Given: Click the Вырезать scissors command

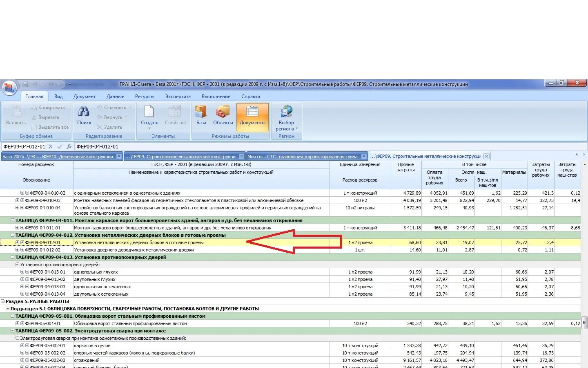Looking at the screenshot, I should click(x=45, y=117).
